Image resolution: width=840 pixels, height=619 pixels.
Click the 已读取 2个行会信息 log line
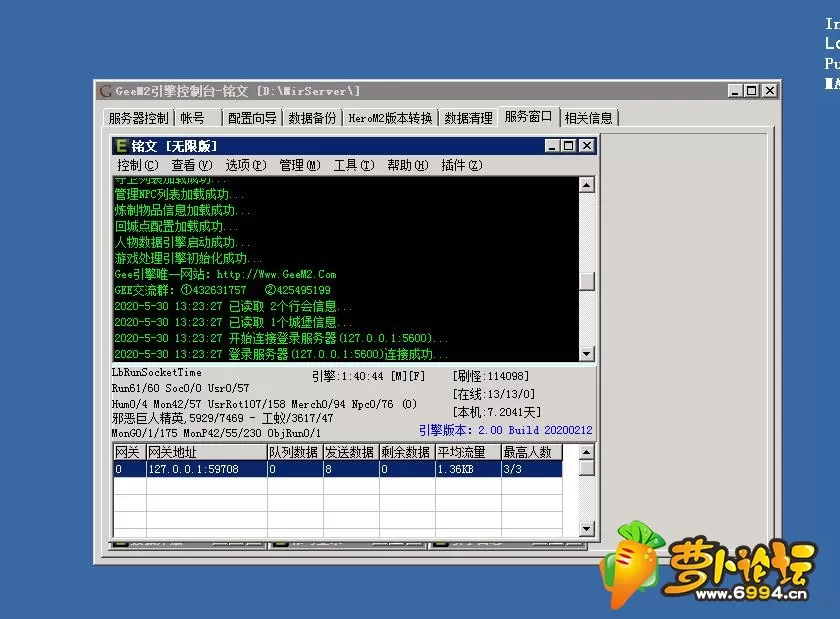233,306
